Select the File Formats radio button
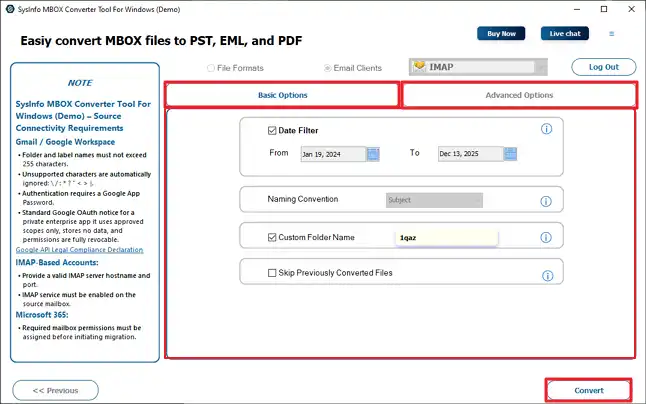Image resolution: width=646 pixels, height=404 pixels. coord(210,68)
